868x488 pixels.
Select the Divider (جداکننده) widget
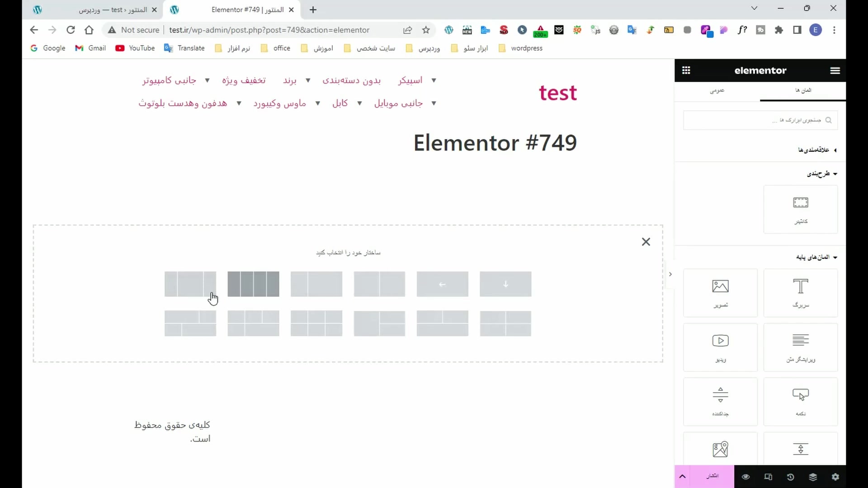(x=720, y=401)
